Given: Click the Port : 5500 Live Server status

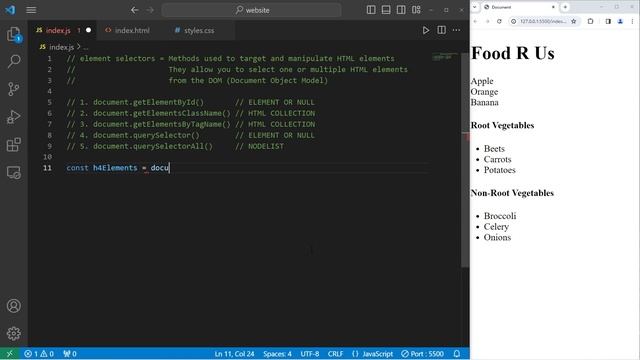Looking at the screenshot, I should click(422, 353).
